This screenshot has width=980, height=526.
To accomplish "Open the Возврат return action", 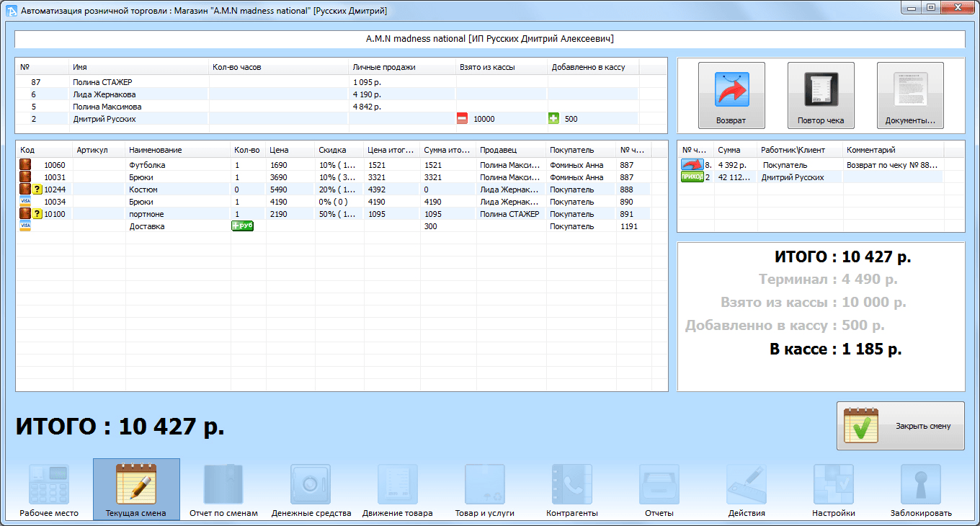I will click(731, 95).
